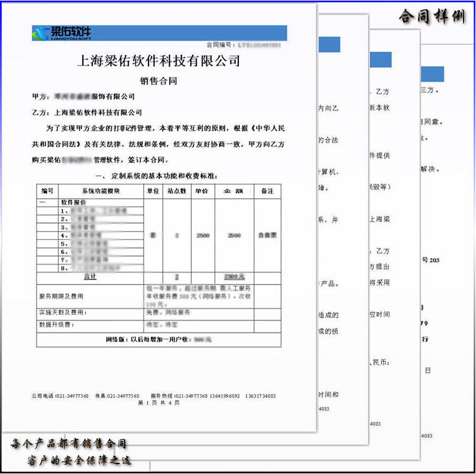Click 将采用 text on third page

(x=379, y=282)
